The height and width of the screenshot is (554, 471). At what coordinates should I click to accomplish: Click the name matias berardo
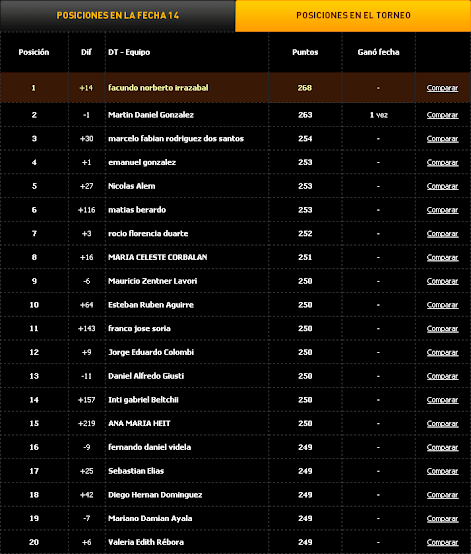pos(137,210)
